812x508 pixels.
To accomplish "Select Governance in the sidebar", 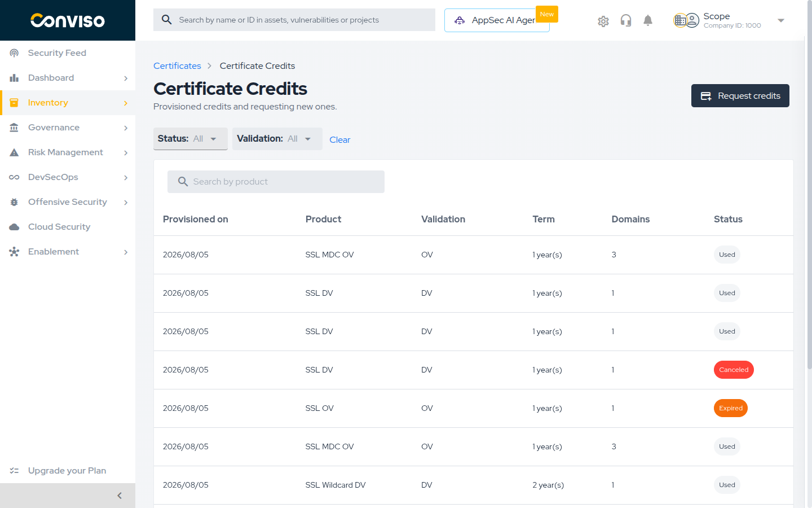I will coord(68,128).
